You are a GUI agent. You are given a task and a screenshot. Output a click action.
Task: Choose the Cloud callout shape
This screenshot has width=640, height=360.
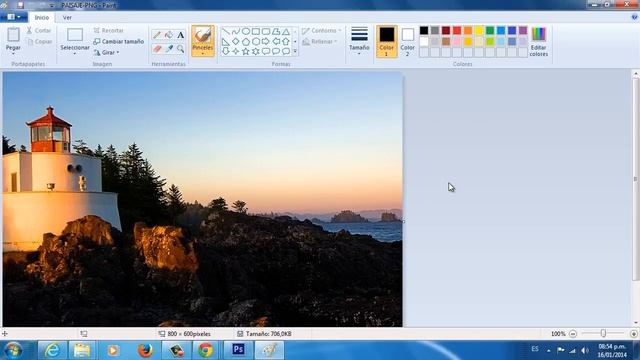click(286, 51)
